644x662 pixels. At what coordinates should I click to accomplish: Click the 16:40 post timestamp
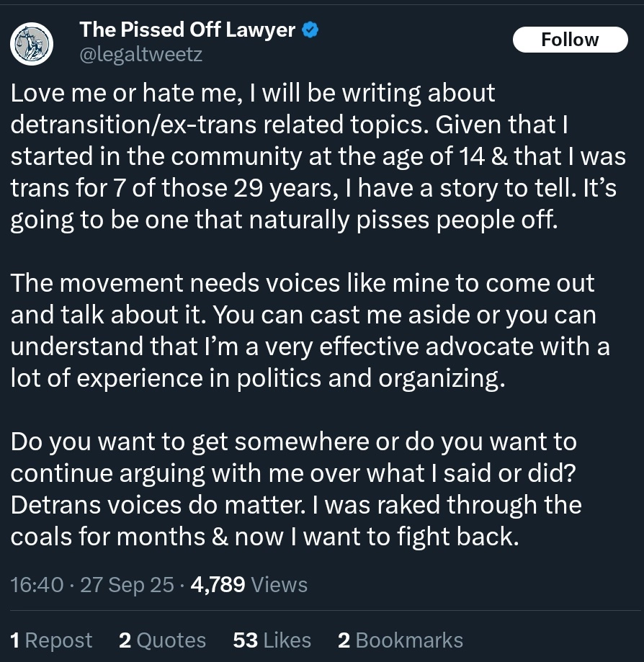(37, 585)
